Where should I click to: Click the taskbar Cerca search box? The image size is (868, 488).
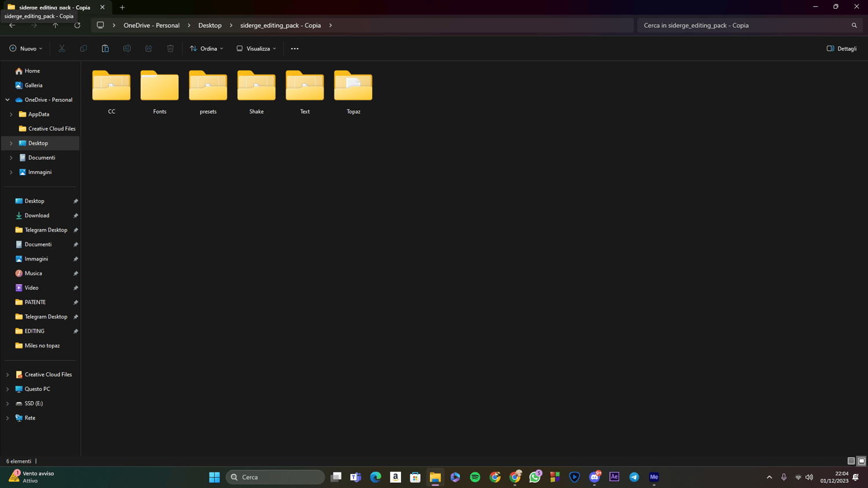[275, 477]
